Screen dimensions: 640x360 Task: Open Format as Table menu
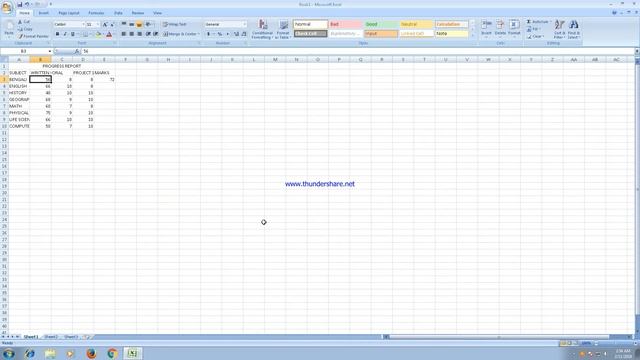283,29
